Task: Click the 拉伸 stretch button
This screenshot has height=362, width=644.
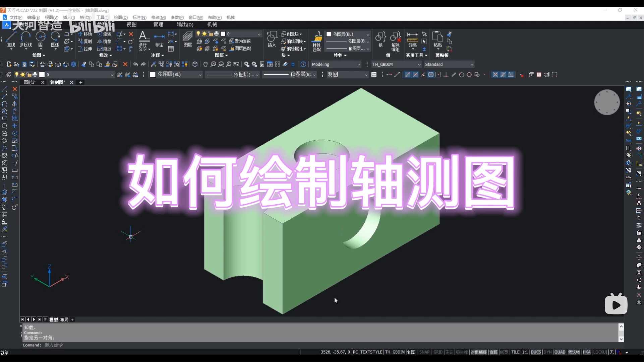Action: pos(85,49)
